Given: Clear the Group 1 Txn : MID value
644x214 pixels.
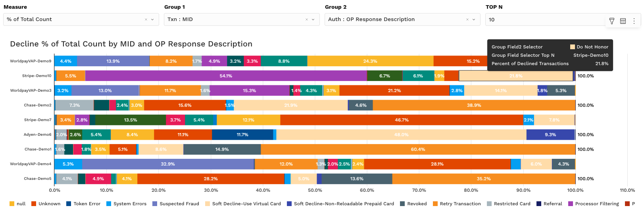Looking at the screenshot, I should click(x=307, y=19).
